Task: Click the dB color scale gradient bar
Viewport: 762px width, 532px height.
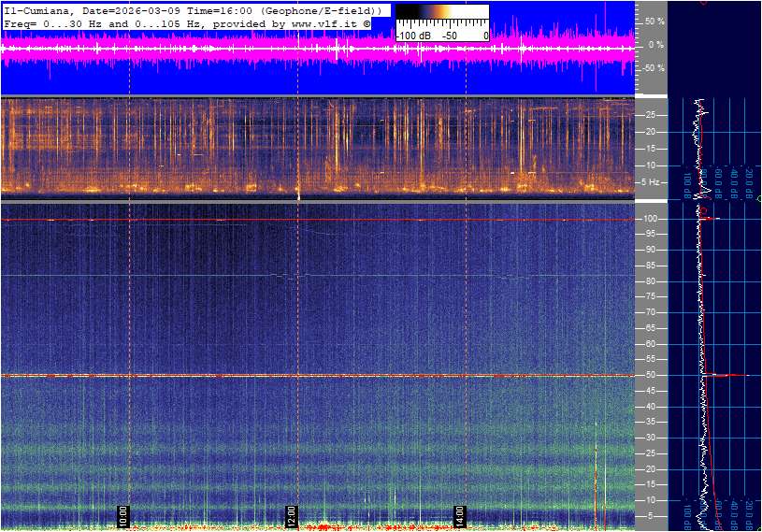Action: pos(441,13)
